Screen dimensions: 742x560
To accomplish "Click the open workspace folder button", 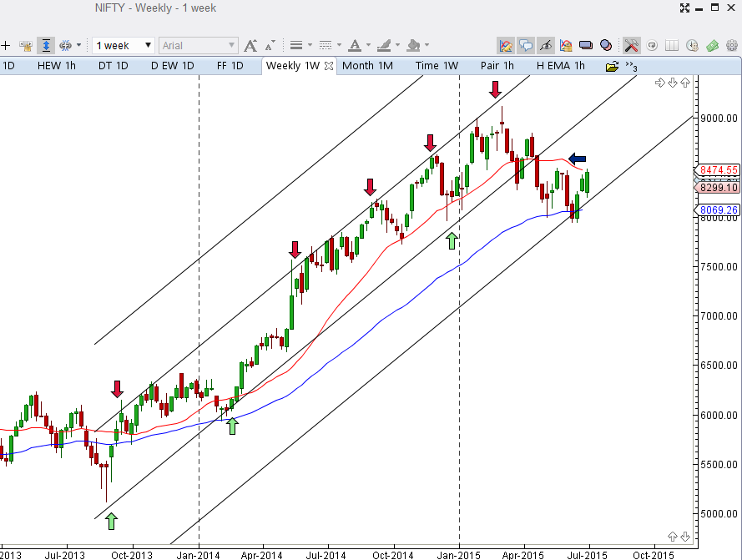I will click(612, 65).
